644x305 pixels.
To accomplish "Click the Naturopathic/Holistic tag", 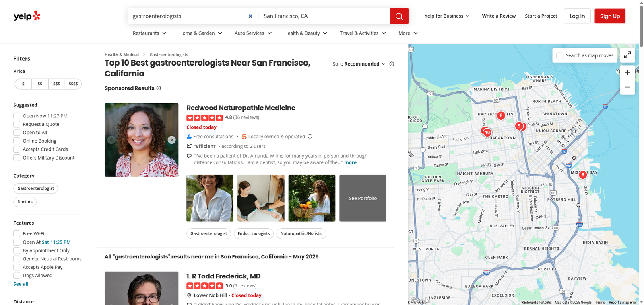I will pos(301,233).
